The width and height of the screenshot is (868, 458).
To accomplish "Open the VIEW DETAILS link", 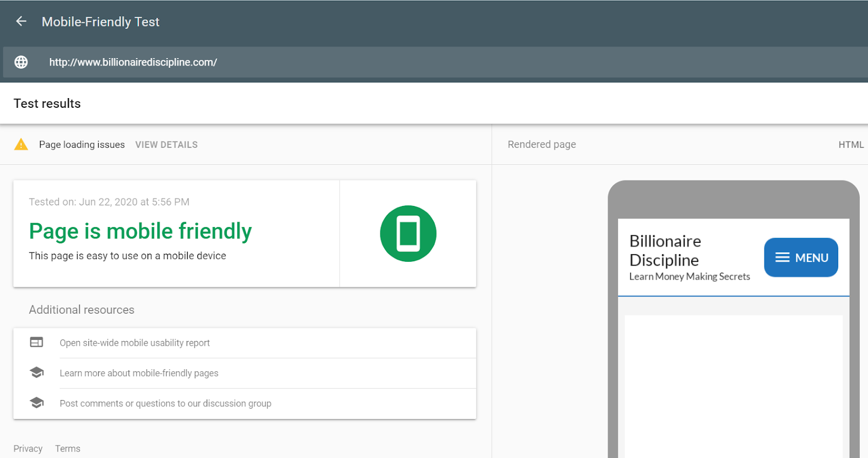I will pos(167,145).
